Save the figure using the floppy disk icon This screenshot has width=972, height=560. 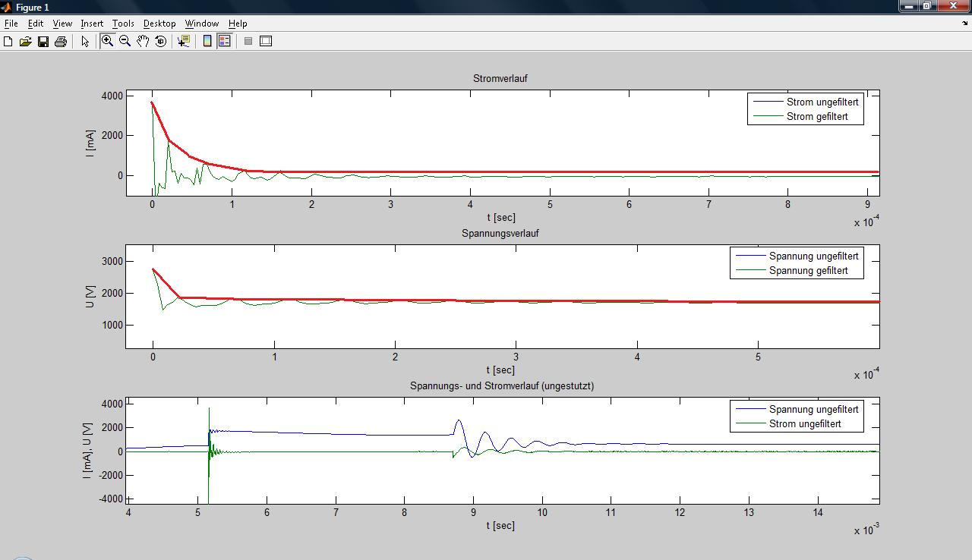(x=43, y=42)
